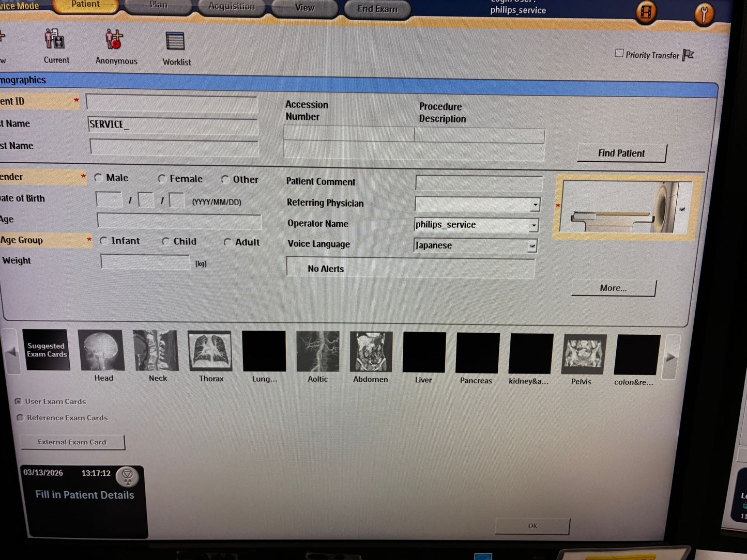The width and height of the screenshot is (747, 560).
Task: Show more exam cards with right arrow
Action: [670, 357]
